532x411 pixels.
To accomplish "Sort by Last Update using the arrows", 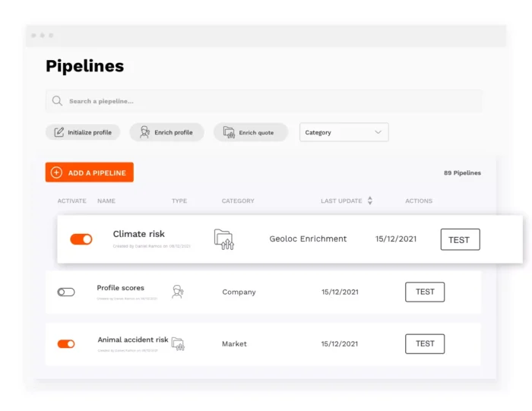I will pyautogui.click(x=370, y=201).
